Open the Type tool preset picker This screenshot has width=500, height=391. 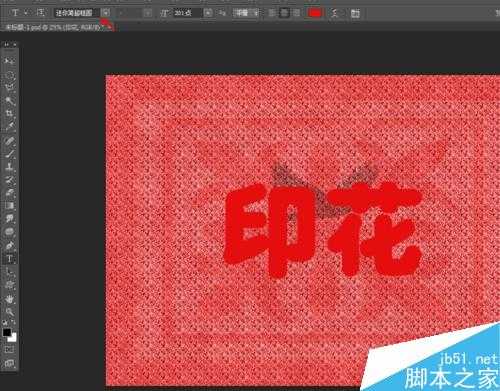point(19,13)
